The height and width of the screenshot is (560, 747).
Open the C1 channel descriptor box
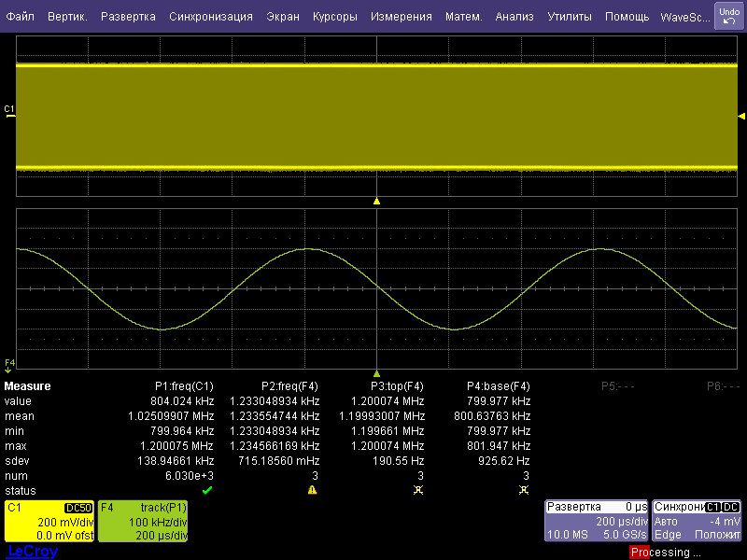coord(49,521)
